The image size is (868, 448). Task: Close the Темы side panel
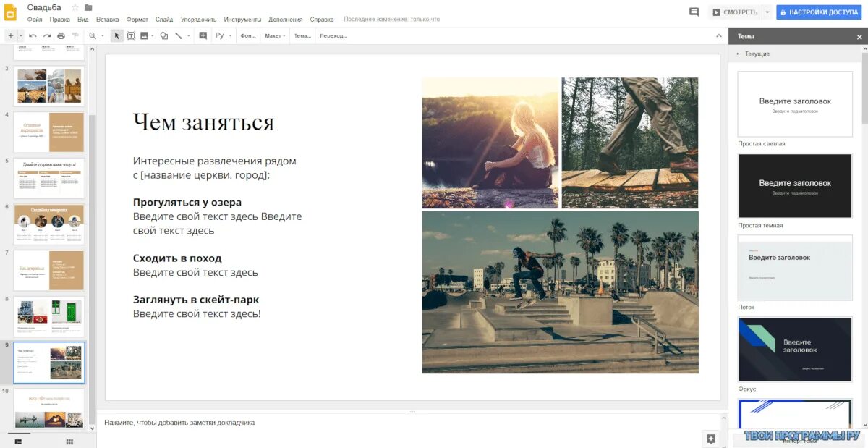tap(859, 37)
